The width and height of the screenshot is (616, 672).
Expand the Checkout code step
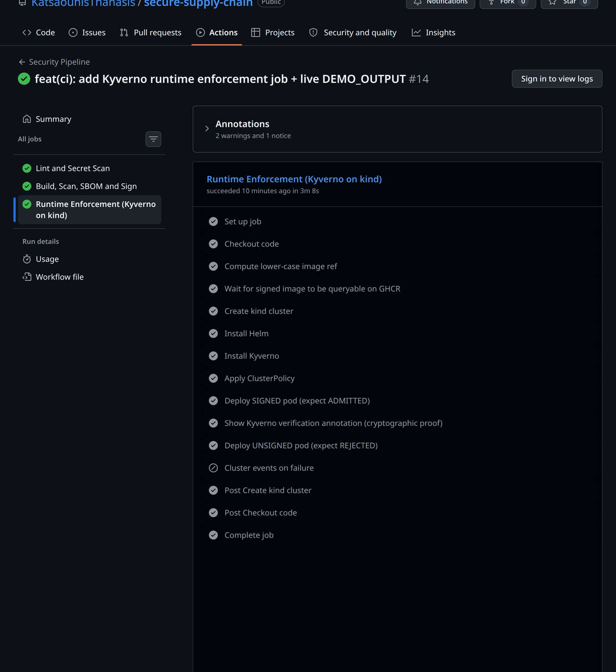click(x=397, y=244)
